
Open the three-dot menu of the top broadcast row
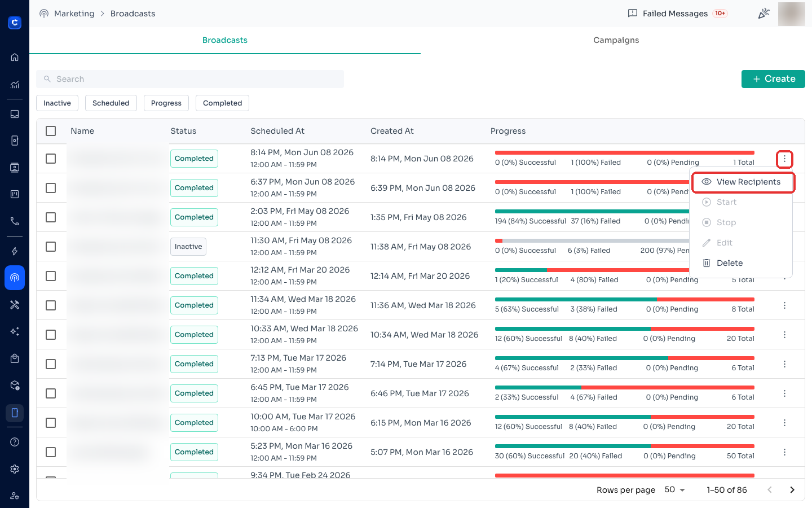[x=784, y=159]
